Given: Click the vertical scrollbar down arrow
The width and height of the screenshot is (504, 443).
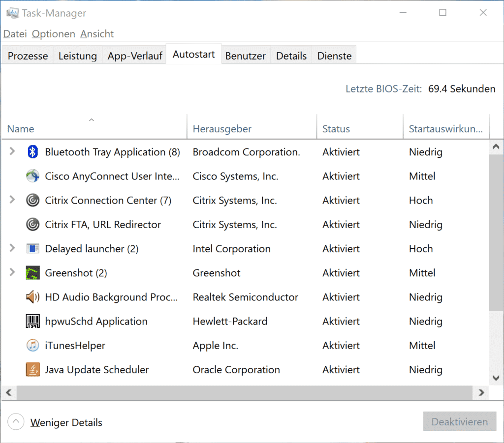Looking at the screenshot, I should click(x=496, y=378).
